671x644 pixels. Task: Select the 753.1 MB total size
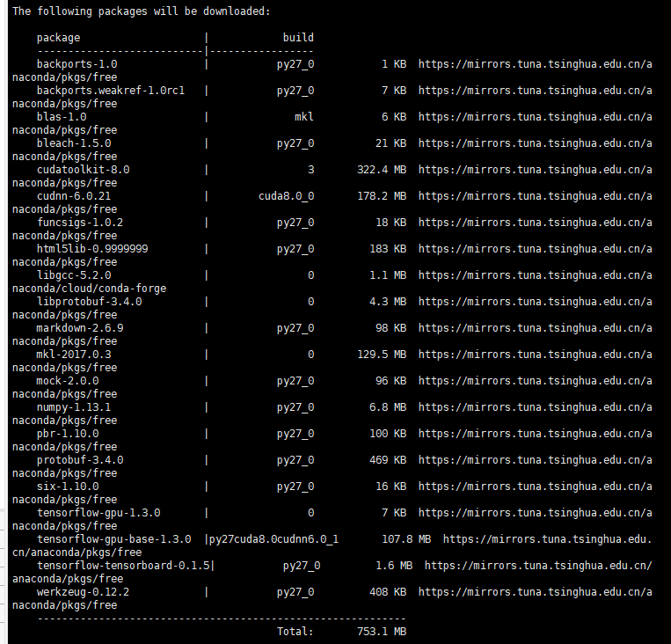[x=382, y=632]
